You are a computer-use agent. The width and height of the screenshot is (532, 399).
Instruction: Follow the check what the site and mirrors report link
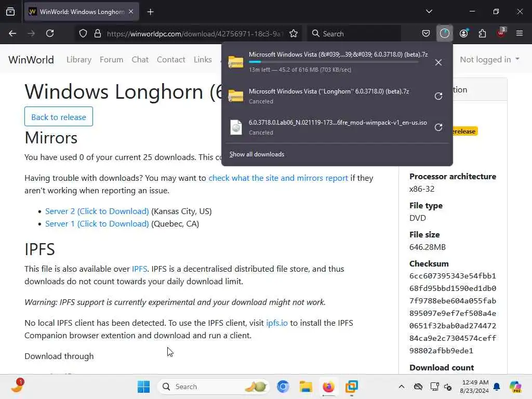278,178
